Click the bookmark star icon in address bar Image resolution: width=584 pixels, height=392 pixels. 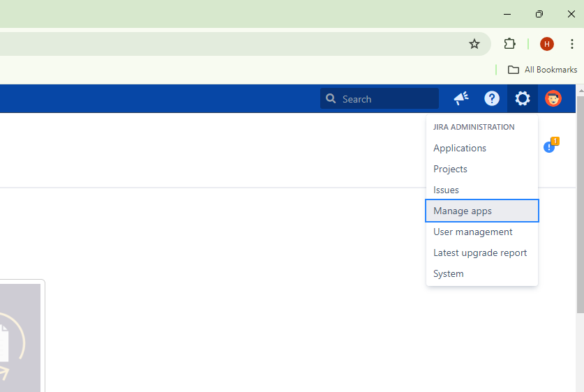click(x=474, y=44)
